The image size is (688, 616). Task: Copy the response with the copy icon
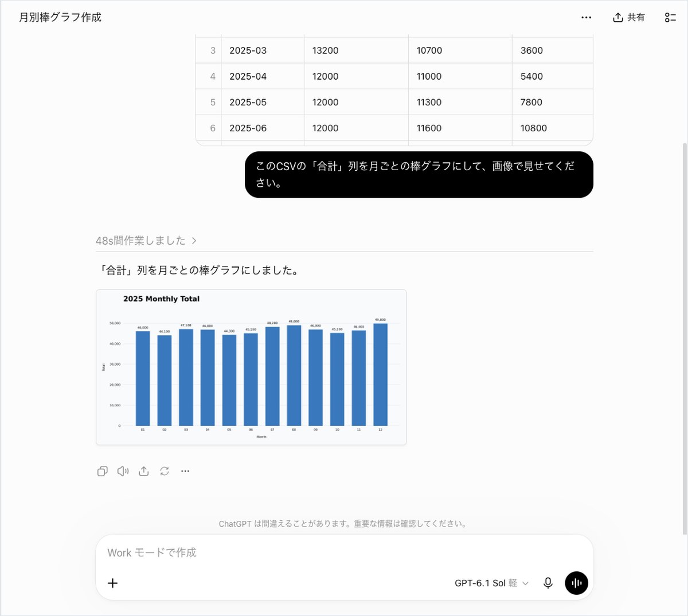click(x=103, y=471)
